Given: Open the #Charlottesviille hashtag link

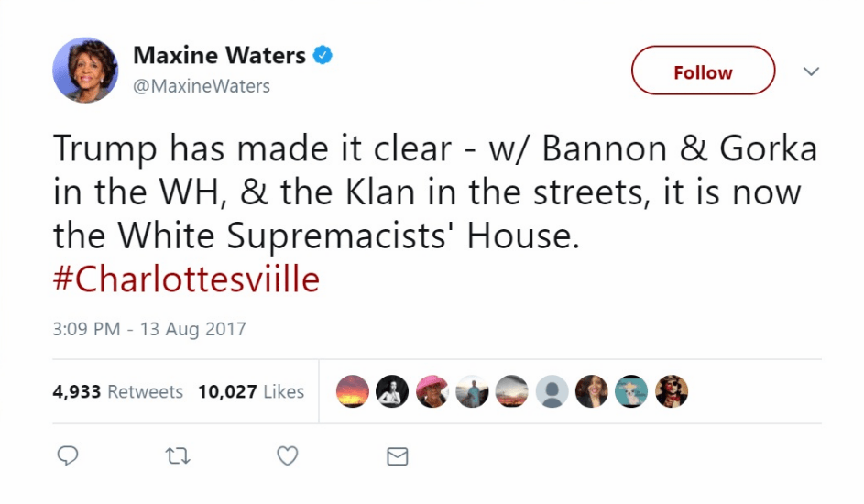Looking at the screenshot, I should 186,279.
